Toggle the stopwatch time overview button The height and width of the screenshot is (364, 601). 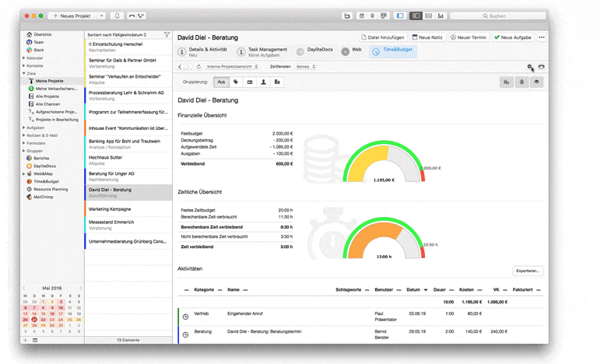pyautogui.click(x=522, y=82)
